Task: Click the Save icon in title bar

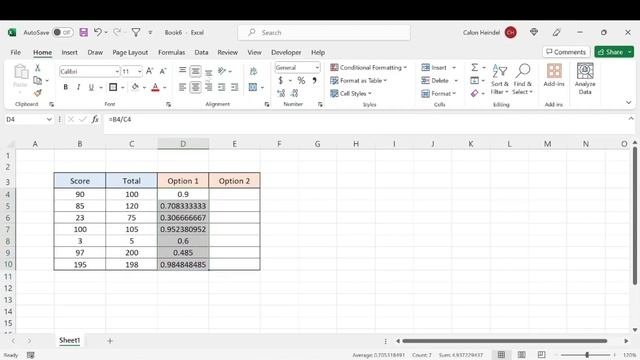Action: (x=84, y=32)
